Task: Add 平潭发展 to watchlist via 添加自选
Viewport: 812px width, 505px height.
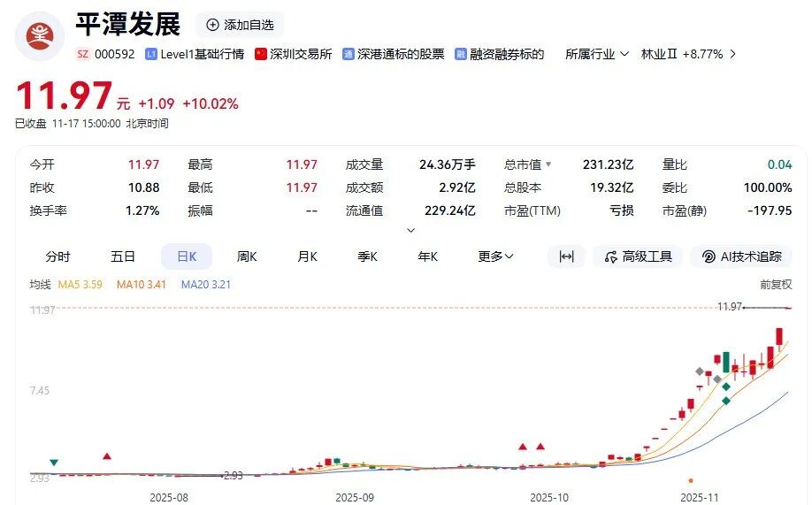Action: (x=240, y=25)
